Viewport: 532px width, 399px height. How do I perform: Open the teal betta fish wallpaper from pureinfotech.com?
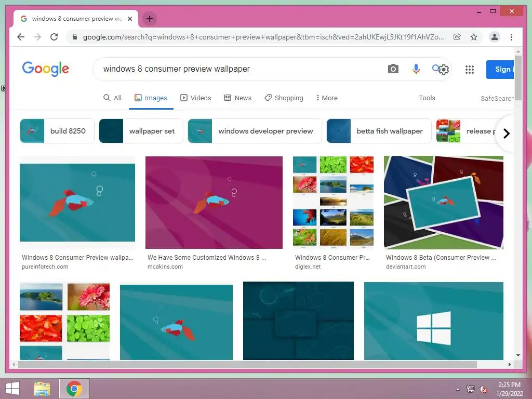click(77, 203)
